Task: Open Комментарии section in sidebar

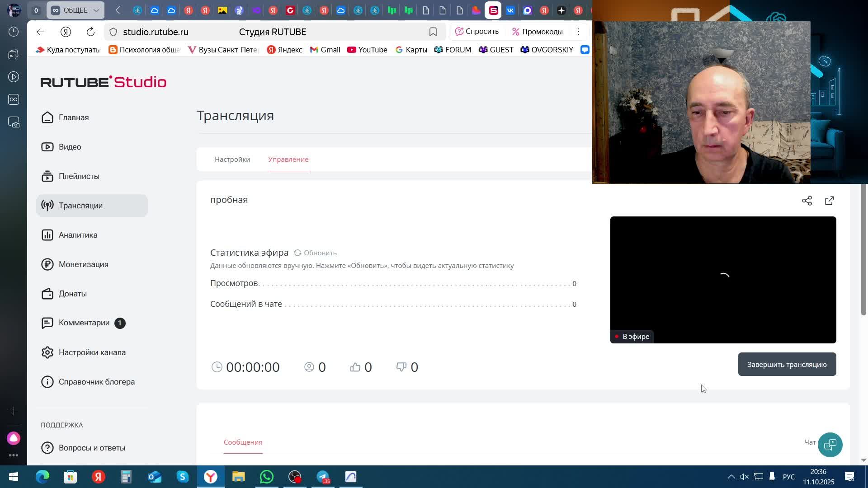Action: point(84,323)
